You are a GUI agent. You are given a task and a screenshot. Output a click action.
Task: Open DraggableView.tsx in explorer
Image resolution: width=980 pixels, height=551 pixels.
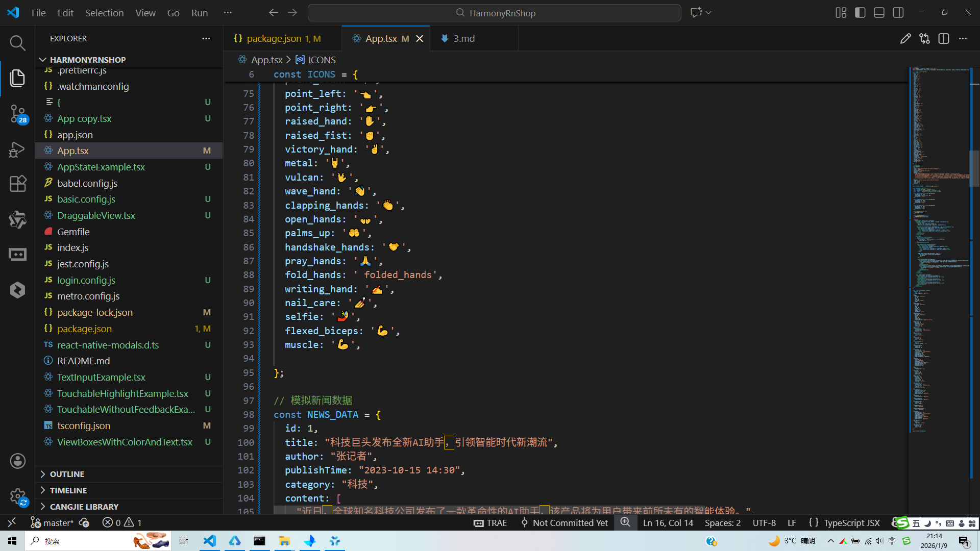(x=96, y=215)
